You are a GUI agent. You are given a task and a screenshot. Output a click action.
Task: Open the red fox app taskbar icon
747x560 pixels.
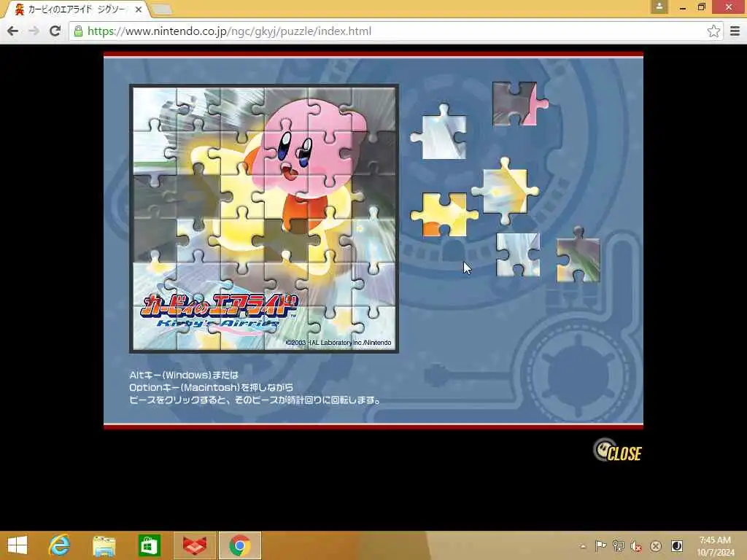pyautogui.click(x=194, y=545)
